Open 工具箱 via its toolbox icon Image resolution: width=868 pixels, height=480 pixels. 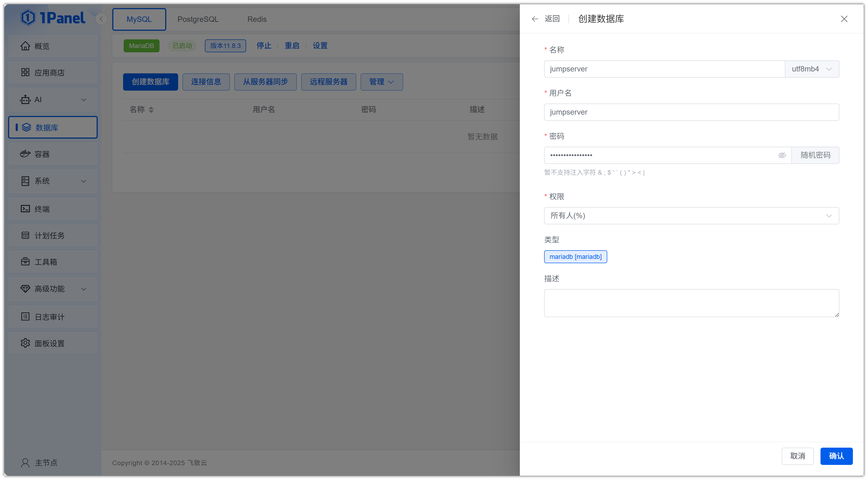pos(25,262)
